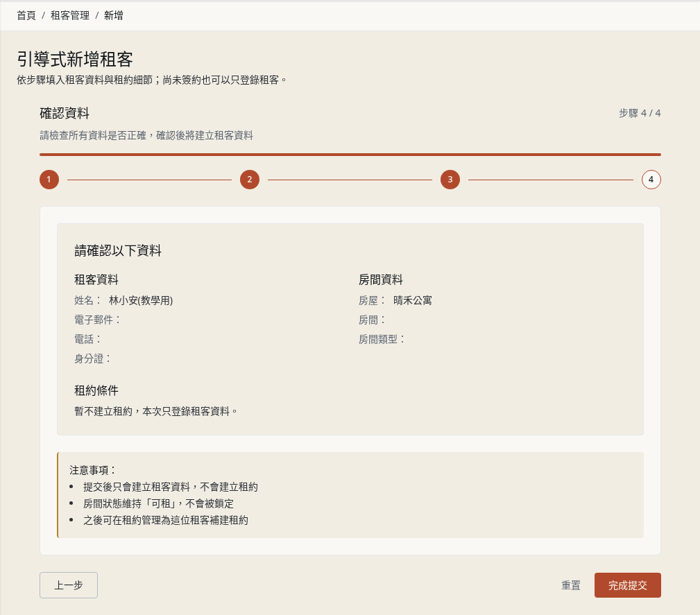Click the 房間類型 field label

(382, 339)
